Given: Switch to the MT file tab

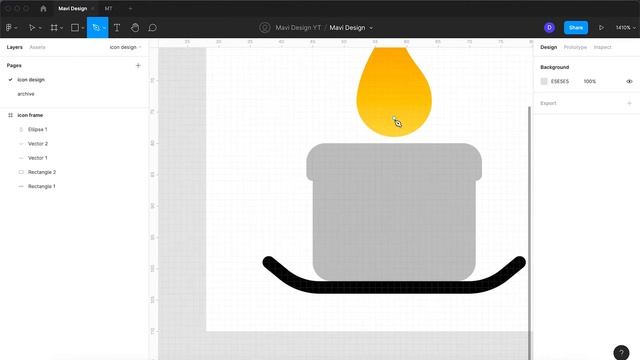Looking at the screenshot, I should pos(108,9).
